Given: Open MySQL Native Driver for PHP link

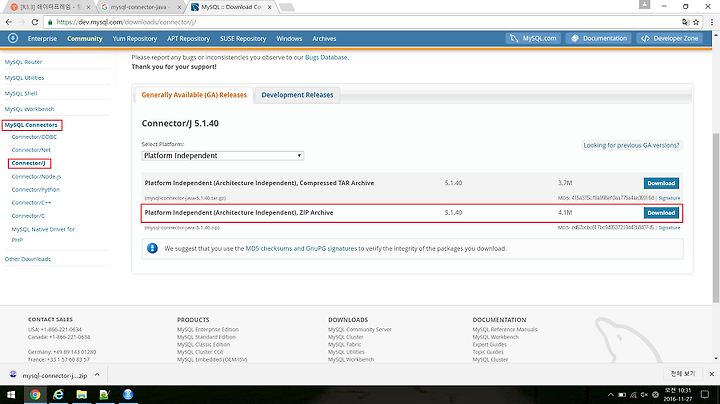Looking at the screenshot, I should [43, 234].
